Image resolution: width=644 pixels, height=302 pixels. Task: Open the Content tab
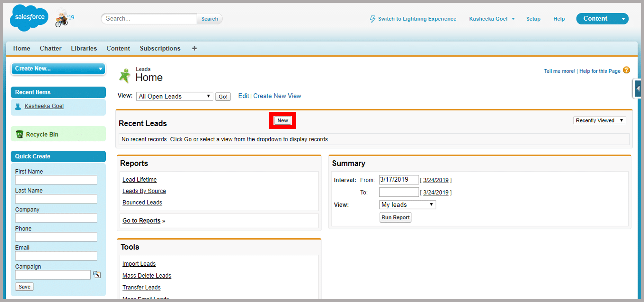click(118, 49)
